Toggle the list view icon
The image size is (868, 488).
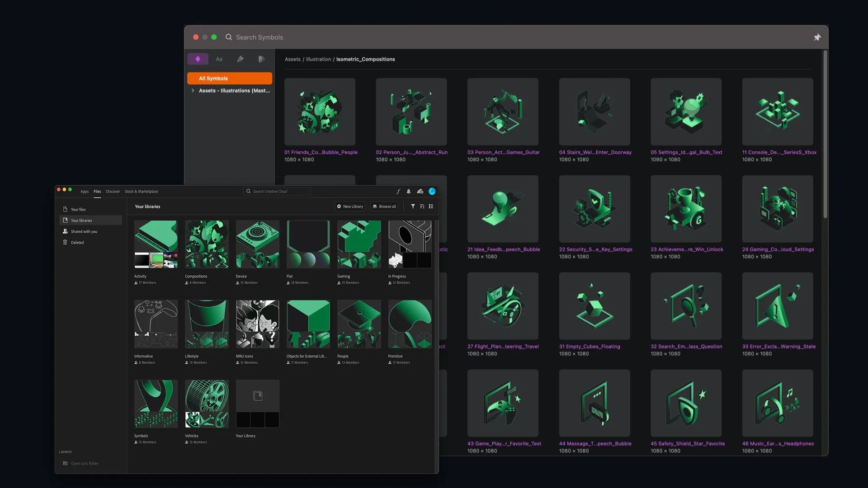(x=431, y=206)
